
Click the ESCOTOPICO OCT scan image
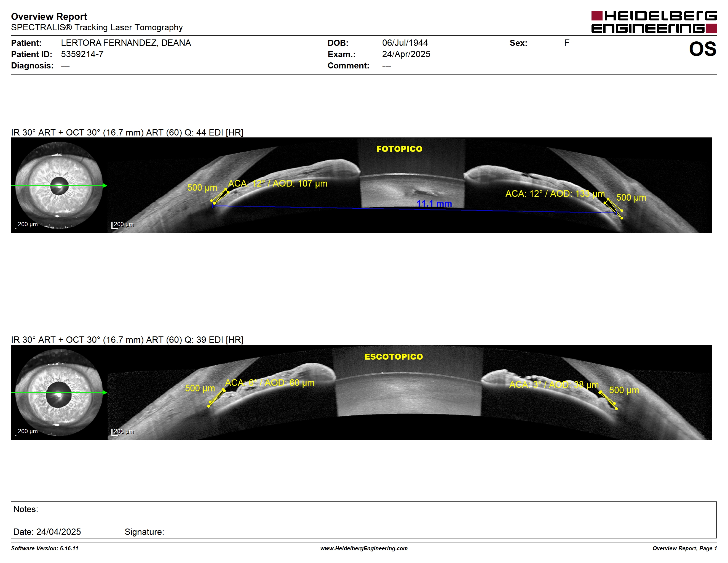[410, 392]
